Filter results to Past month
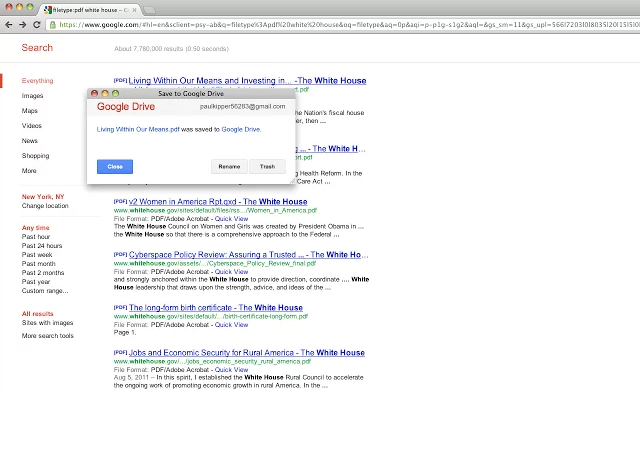643x449 pixels. tap(39, 264)
